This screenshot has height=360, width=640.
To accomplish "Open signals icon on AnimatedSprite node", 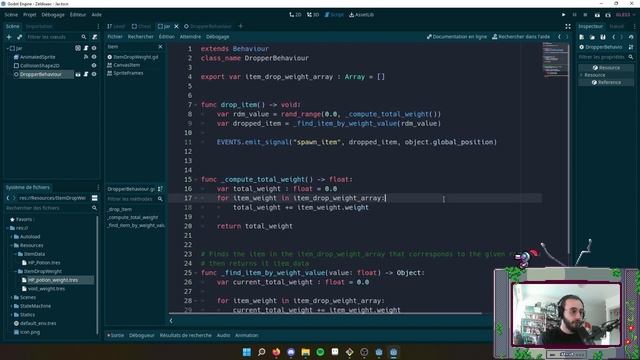I will (x=86, y=57).
